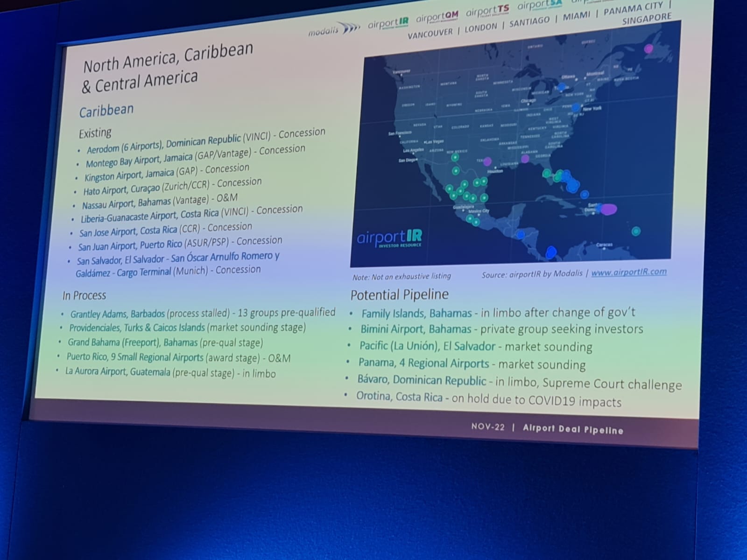
Task: Select the magenta marker at the map's top-right
Action: (x=648, y=49)
